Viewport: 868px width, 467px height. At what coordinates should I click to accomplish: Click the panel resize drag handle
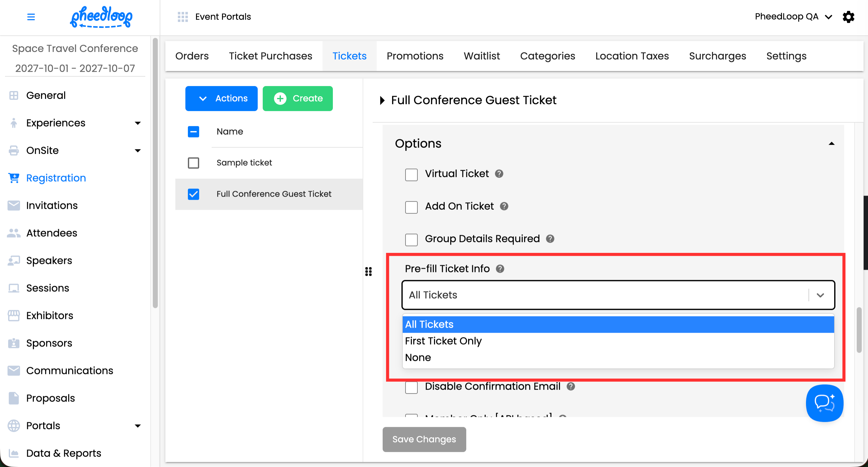(368, 271)
